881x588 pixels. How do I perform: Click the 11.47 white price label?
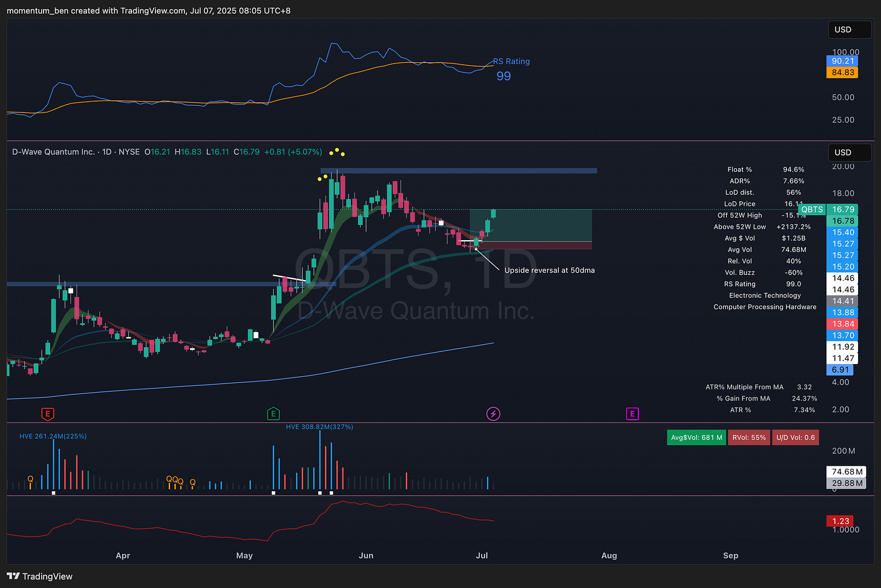click(x=842, y=359)
